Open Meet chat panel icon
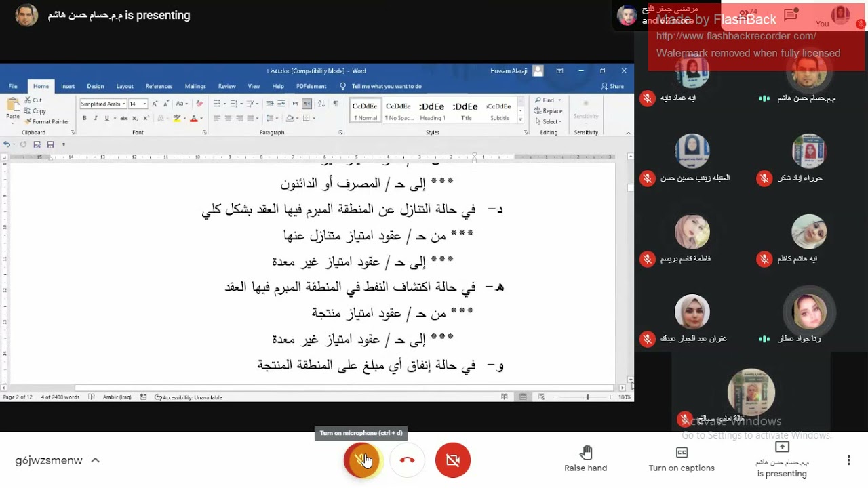868x488 pixels. click(791, 14)
